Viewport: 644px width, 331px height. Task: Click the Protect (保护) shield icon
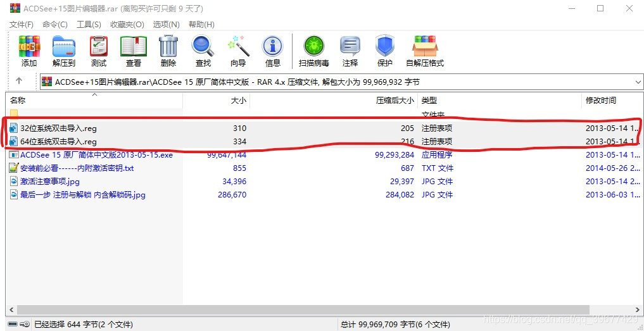coord(385,51)
